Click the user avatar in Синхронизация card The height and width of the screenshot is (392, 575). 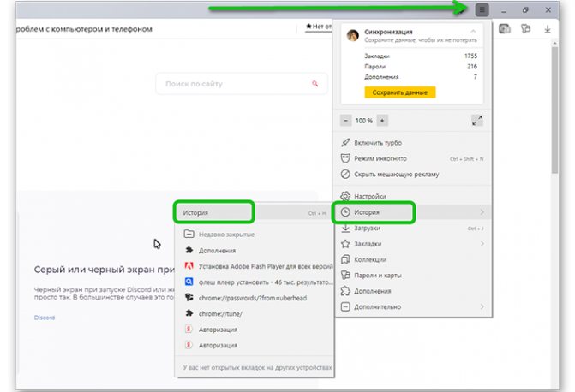(353, 36)
